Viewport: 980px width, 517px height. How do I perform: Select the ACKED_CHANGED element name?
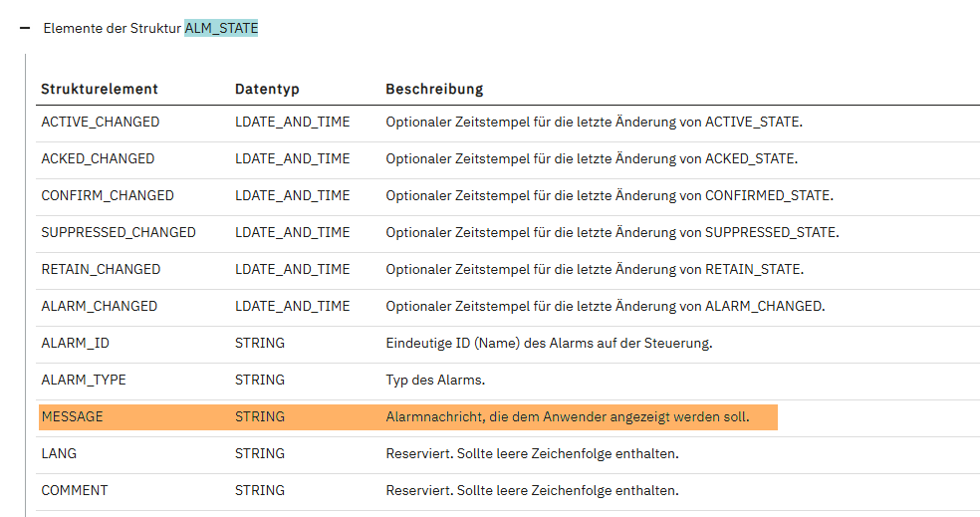pos(98,158)
